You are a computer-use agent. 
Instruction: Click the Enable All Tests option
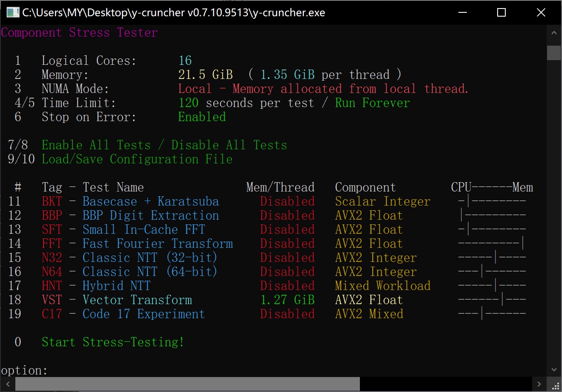click(96, 145)
